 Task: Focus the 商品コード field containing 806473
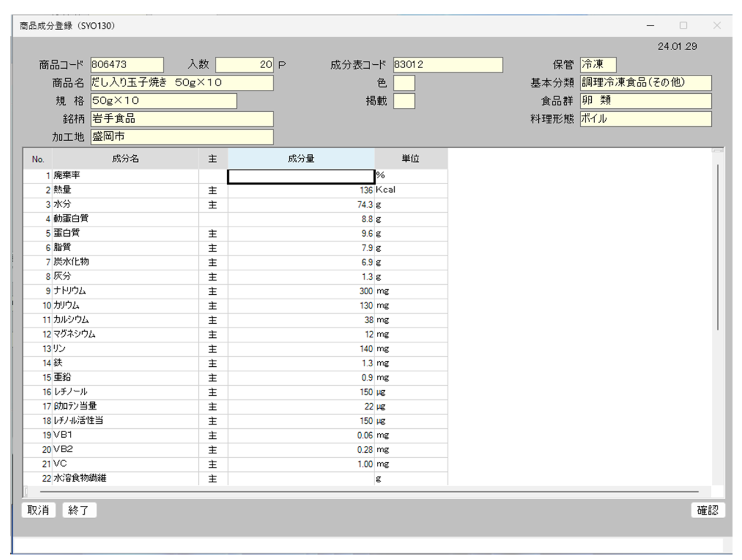pos(127,65)
